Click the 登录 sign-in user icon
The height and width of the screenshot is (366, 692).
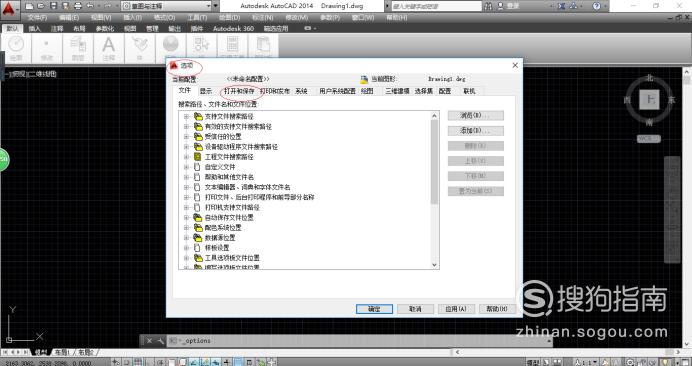tap(499, 6)
